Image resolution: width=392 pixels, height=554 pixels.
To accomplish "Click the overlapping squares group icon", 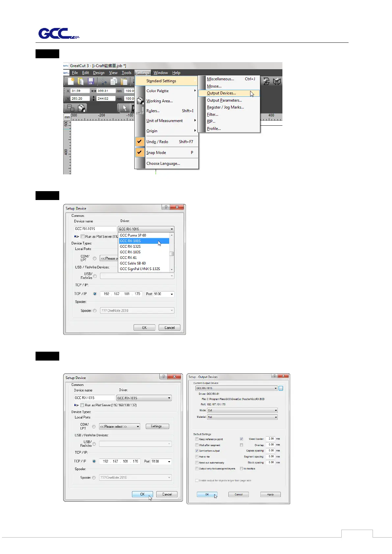I will coord(70,108).
